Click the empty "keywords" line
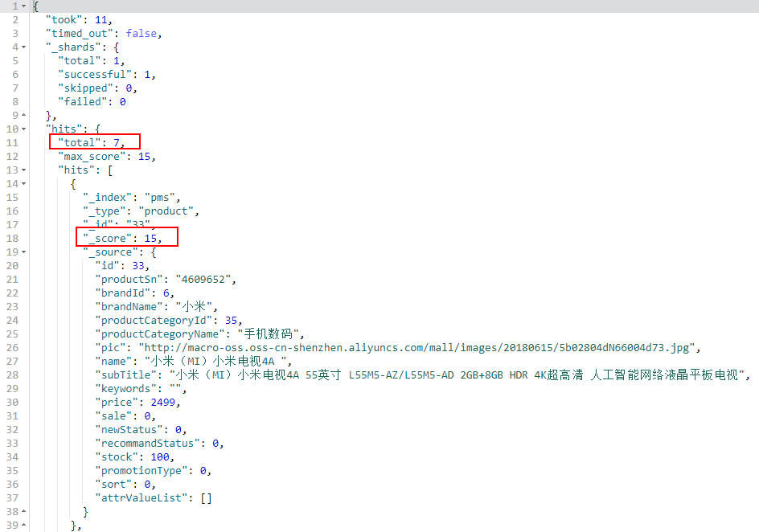The height and width of the screenshot is (532, 759). pyautogui.click(x=141, y=389)
